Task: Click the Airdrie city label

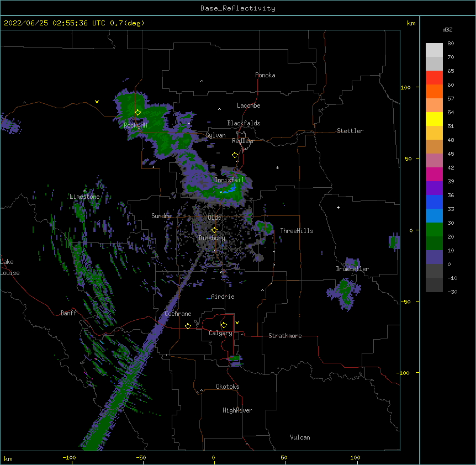Action: point(223,297)
